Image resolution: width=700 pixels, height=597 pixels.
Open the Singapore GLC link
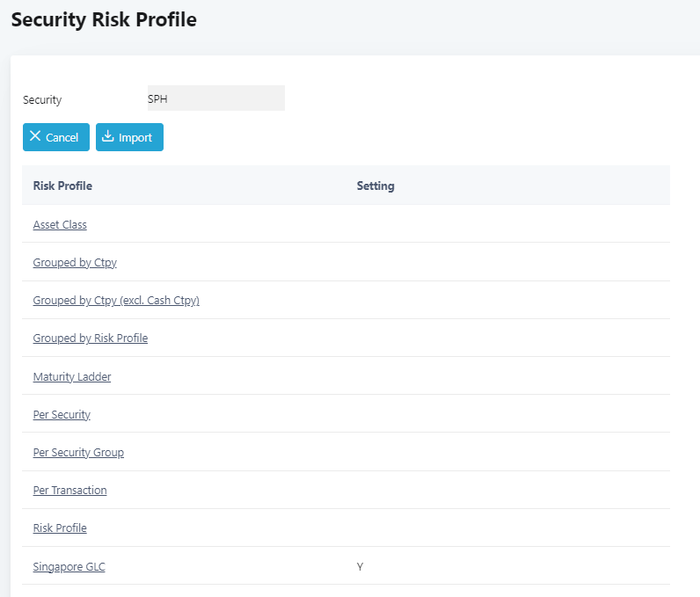pos(69,566)
